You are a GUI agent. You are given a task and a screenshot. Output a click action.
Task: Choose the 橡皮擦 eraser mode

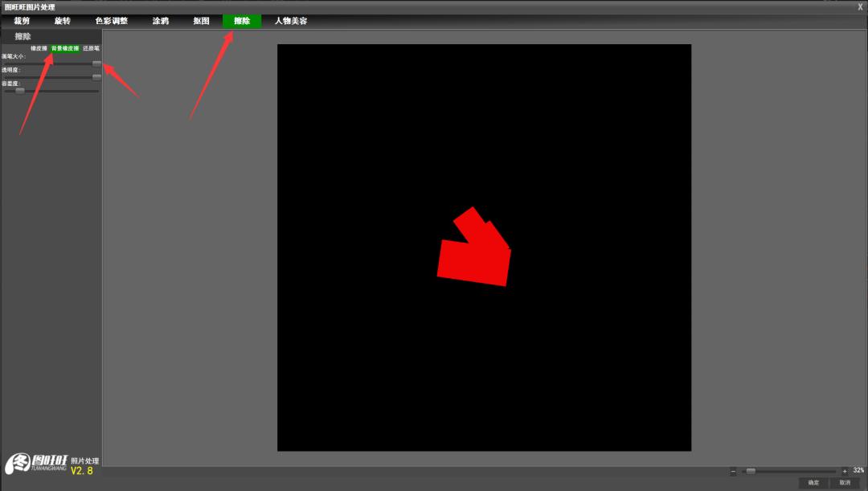[39, 49]
